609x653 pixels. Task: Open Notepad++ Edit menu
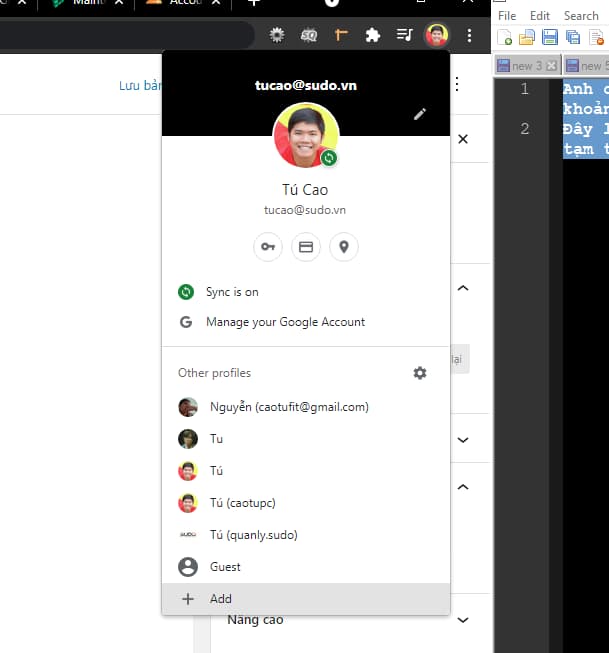tap(540, 16)
